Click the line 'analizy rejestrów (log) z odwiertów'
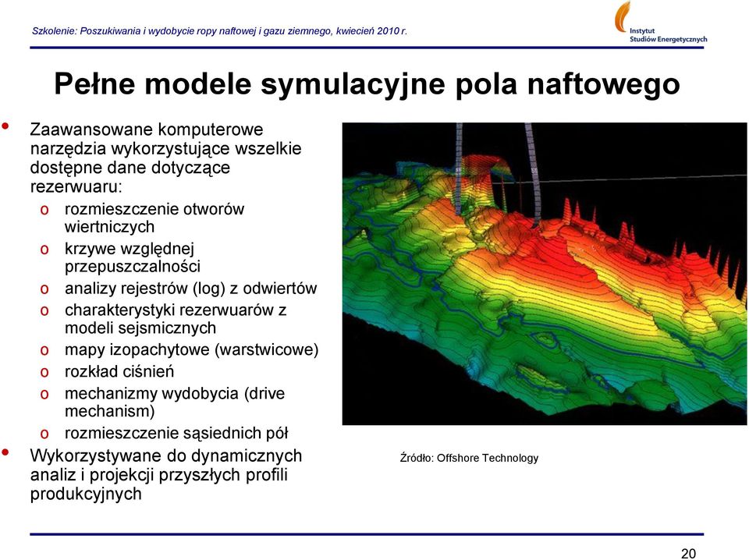Image resolution: width=749 pixels, height=560 pixels. 190,289
